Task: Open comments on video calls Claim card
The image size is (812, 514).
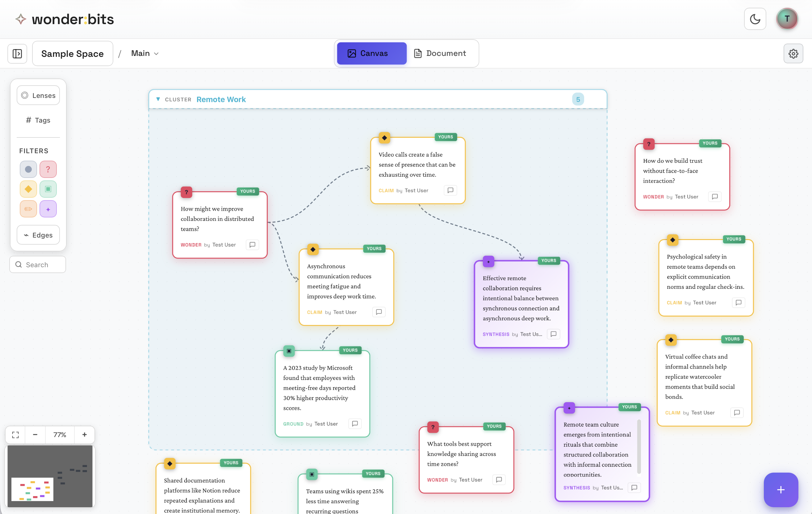Action: pos(450,190)
